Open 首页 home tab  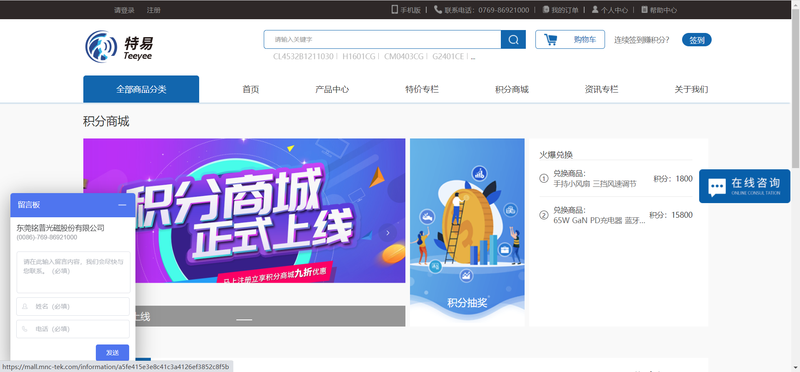point(251,90)
